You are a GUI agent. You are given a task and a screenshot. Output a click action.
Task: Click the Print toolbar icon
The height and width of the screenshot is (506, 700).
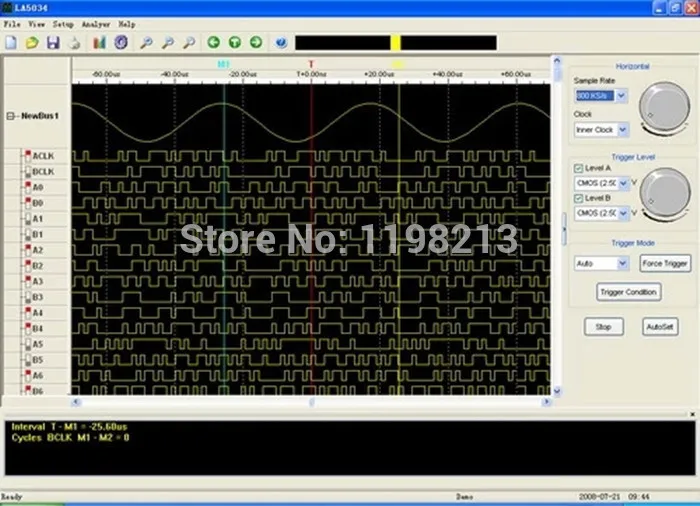pos(75,43)
